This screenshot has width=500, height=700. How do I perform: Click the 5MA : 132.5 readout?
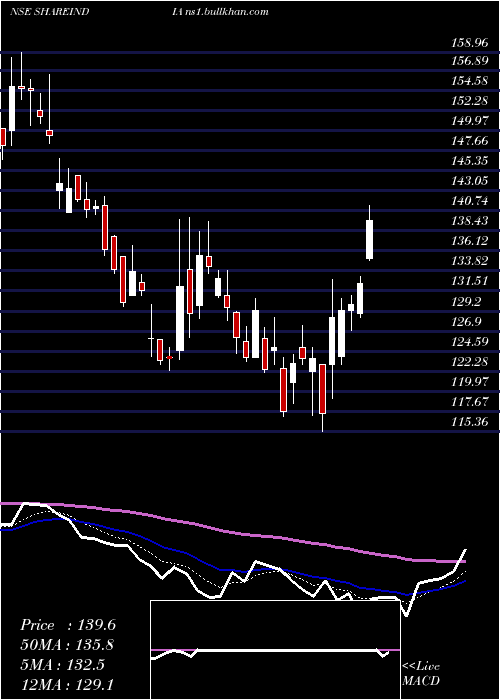[62, 665]
